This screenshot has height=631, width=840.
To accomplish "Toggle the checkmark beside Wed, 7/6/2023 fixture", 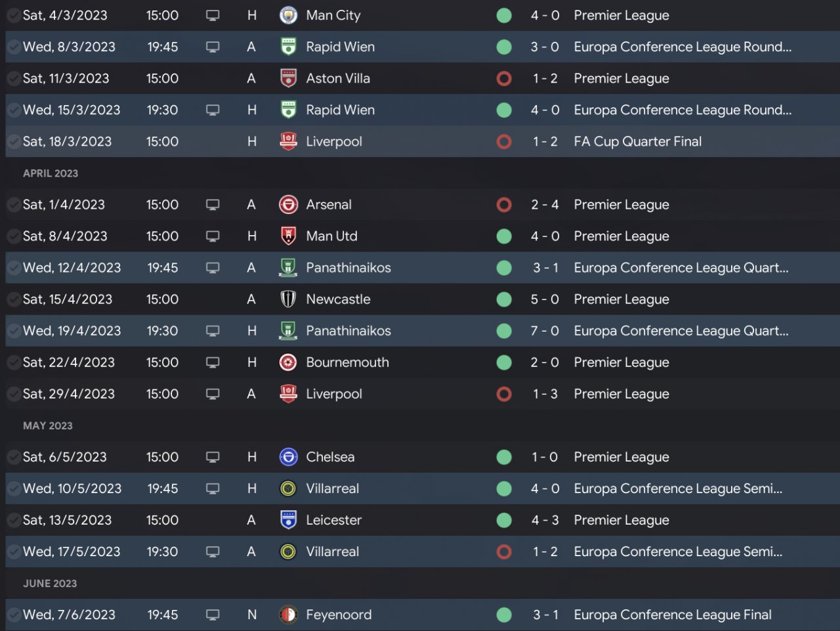I will (x=13, y=615).
